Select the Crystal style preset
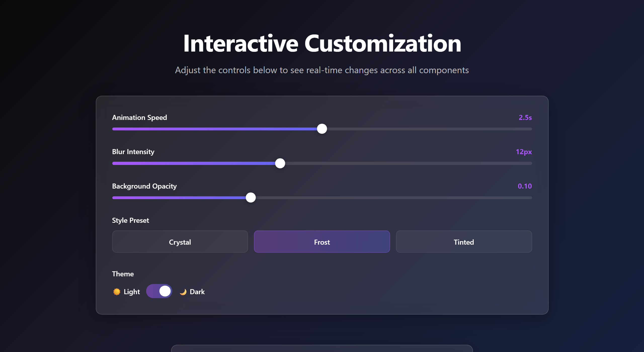Screen dimensions: 644x352 point(180,242)
